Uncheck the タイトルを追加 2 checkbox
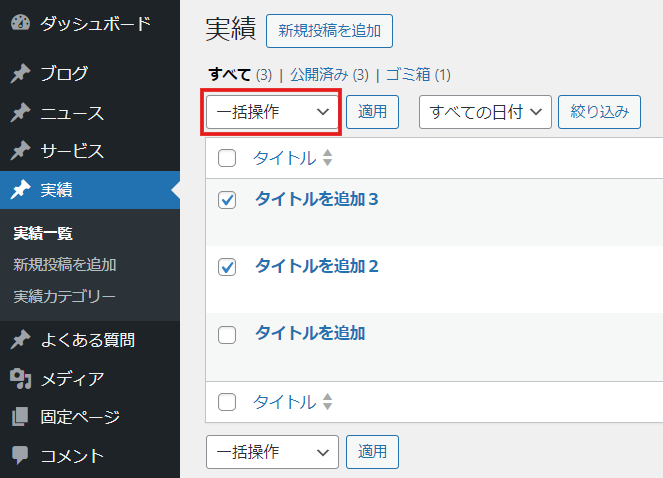The height and width of the screenshot is (478, 663). tap(227, 267)
